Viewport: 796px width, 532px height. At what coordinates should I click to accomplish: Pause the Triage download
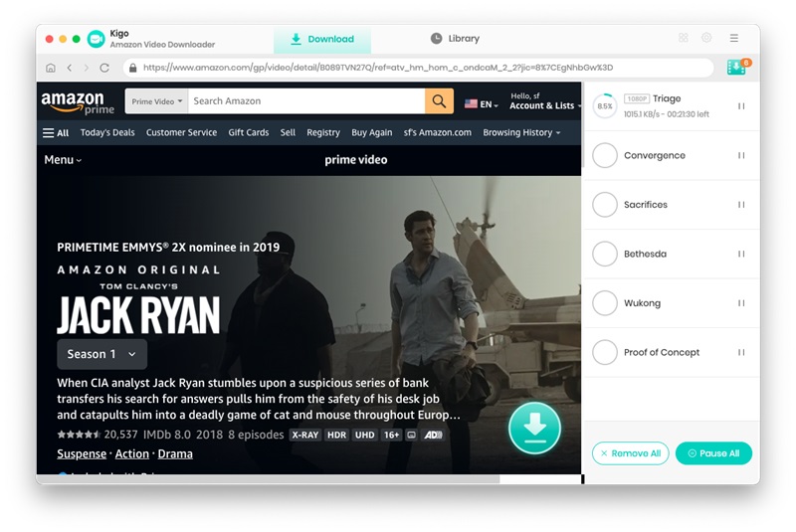tap(741, 106)
